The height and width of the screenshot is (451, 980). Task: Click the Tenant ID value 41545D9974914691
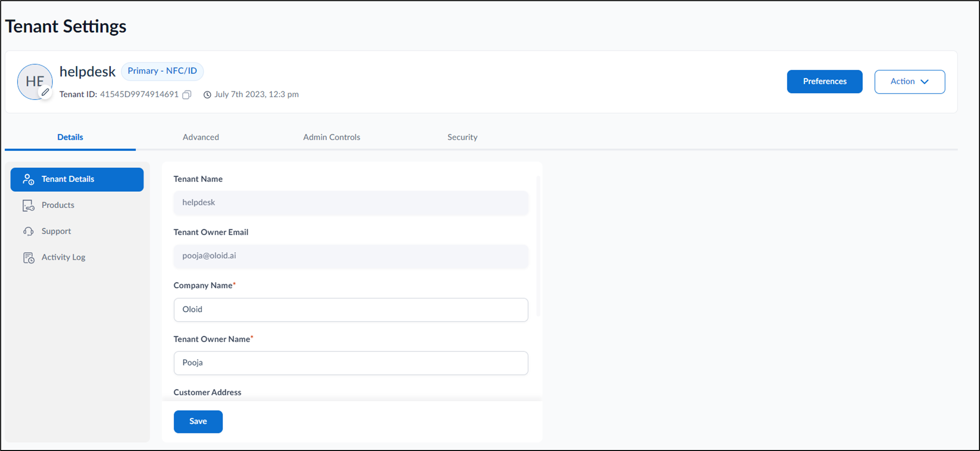coord(139,94)
